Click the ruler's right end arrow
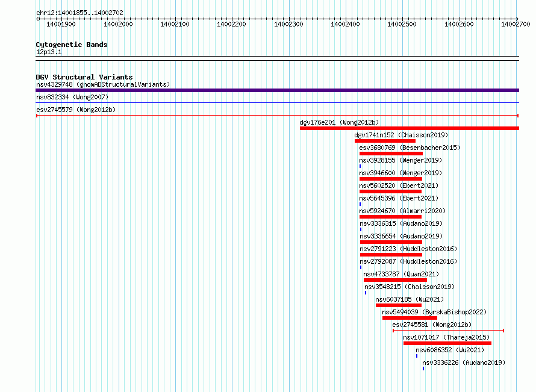The image size is (536, 392). (x=517, y=19)
